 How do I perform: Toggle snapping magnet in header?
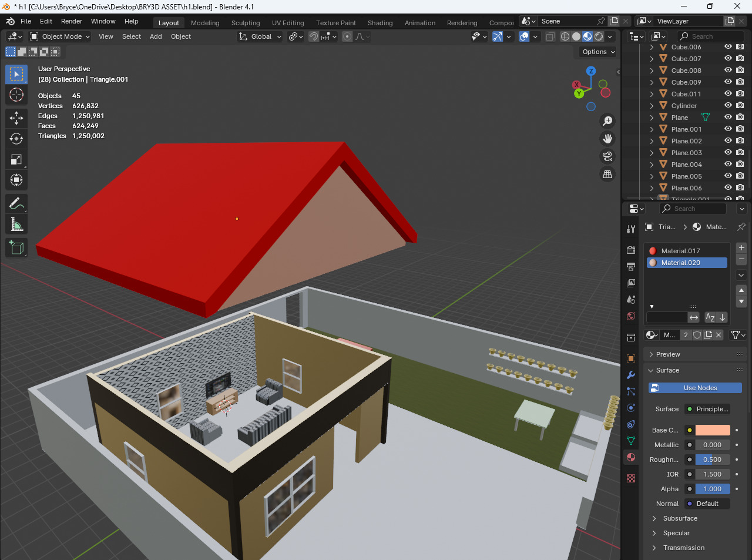coord(314,36)
